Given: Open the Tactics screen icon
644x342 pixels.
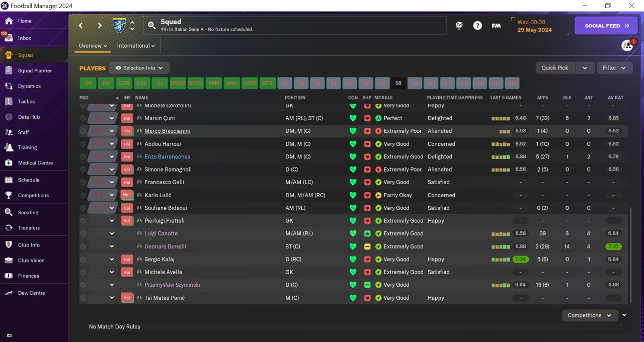Looking at the screenshot, I should point(9,102).
